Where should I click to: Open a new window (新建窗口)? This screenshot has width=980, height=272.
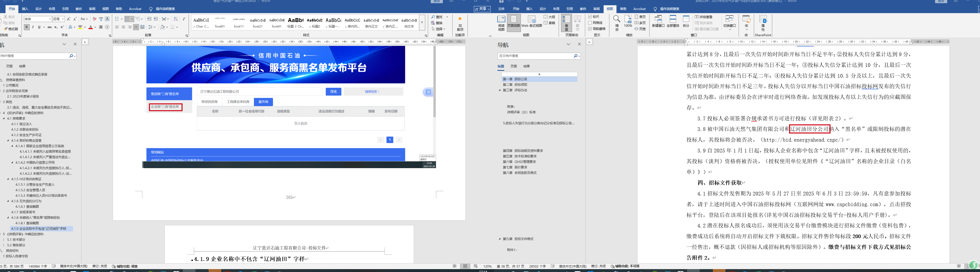click(658, 22)
